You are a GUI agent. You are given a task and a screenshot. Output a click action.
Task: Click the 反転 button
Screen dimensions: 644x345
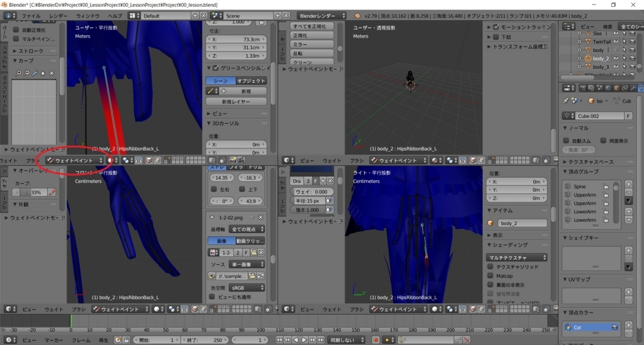[311, 53]
